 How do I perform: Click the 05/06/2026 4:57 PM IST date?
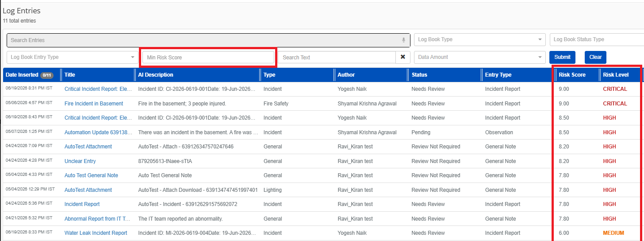(x=29, y=103)
